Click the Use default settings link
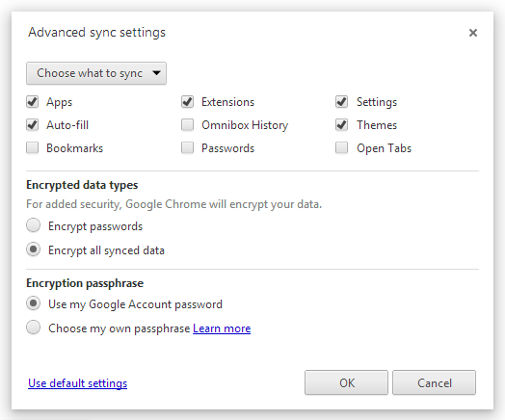 point(78,383)
